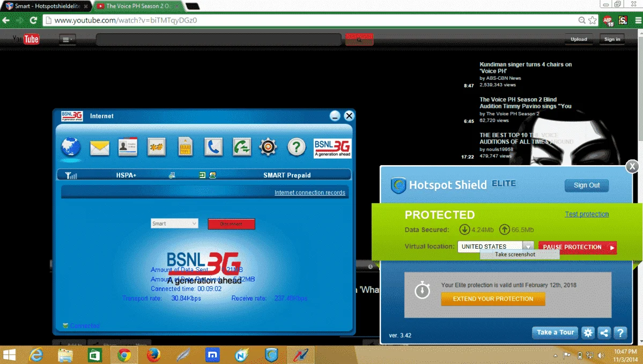Open Hotspot Shield settings gear
Image resolution: width=643 pixels, height=364 pixels.
pyautogui.click(x=588, y=333)
